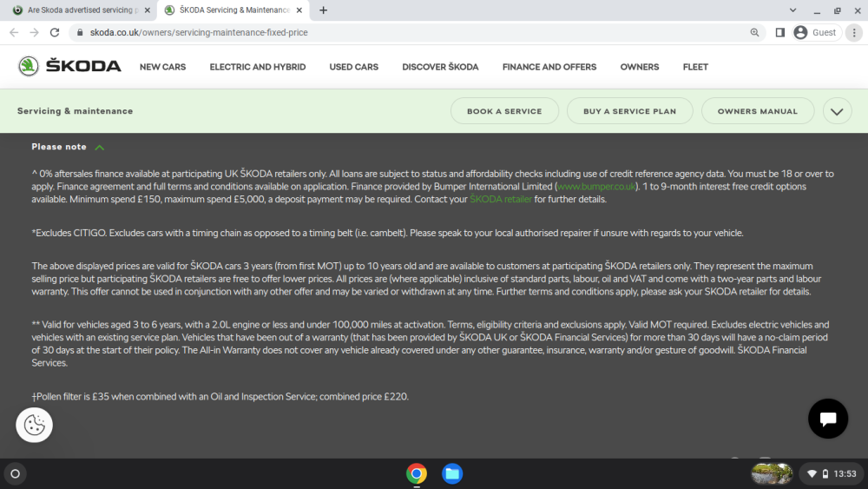This screenshot has height=489, width=868.
Task: Open the USED CARS menu
Action: [x=354, y=67]
